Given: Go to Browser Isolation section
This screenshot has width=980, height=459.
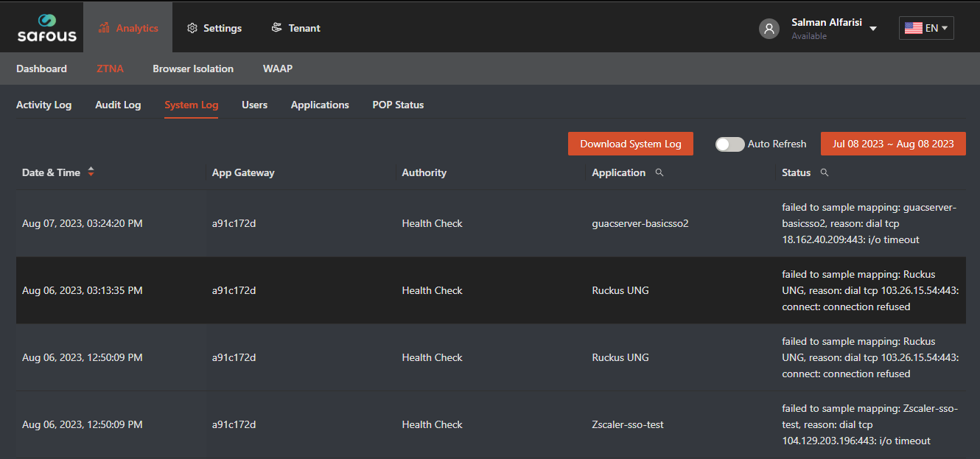Looking at the screenshot, I should (x=193, y=69).
